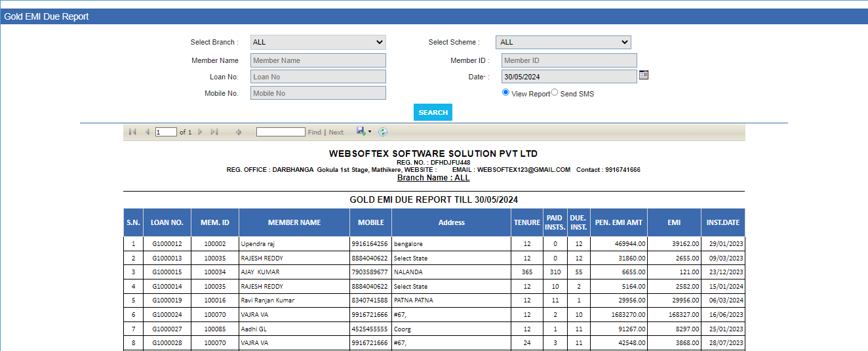This screenshot has height=351, width=868.
Task: Click the MOBILE column header
Action: 371,222
